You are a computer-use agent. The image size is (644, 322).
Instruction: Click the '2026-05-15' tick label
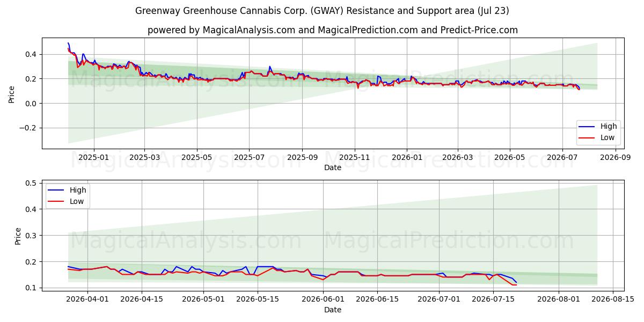click(x=258, y=299)
